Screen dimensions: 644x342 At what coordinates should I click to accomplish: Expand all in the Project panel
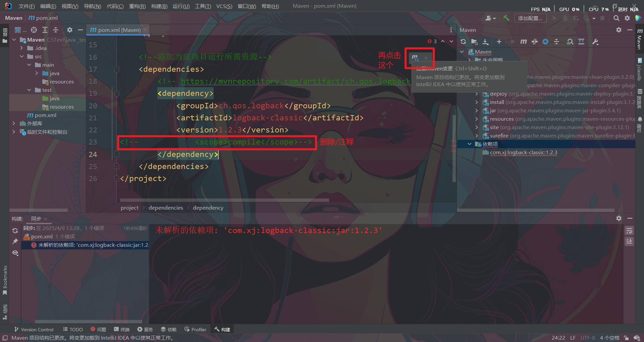click(45, 30)
